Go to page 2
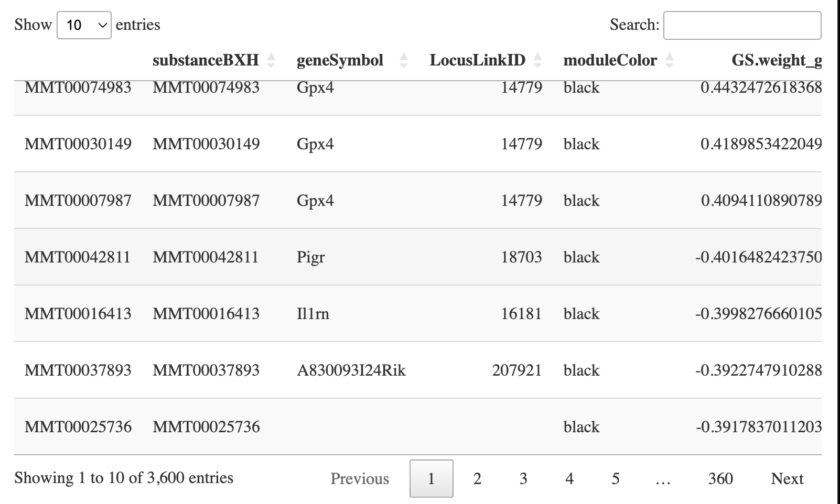The height and width of the screenshot is (504, 840). pos(477,478)
